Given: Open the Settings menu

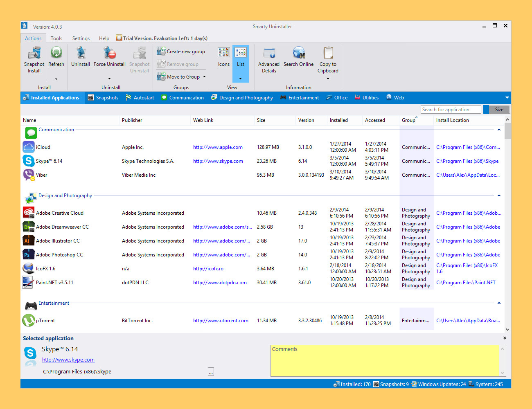Looking at the screenshot, I should tap(81, 38).
